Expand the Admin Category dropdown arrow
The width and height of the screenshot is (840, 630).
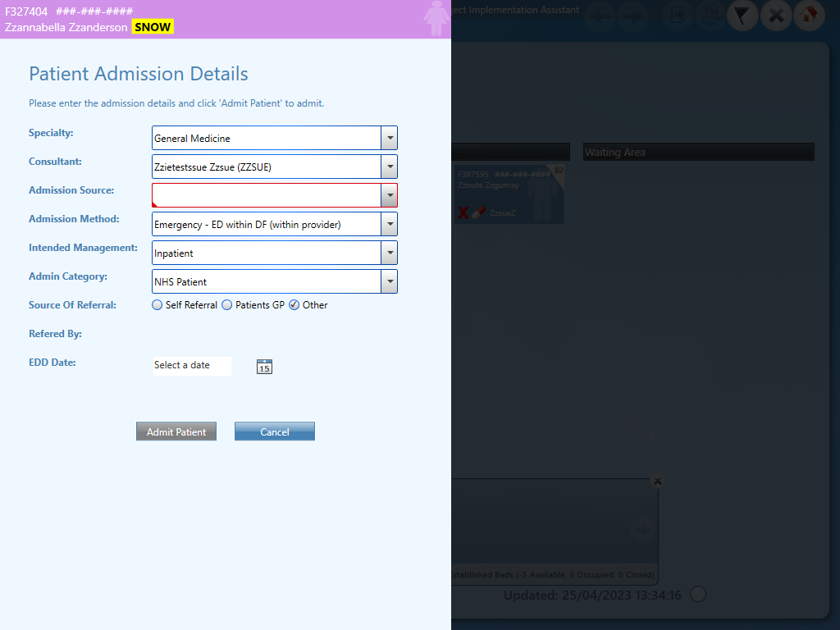pyautogui.click(x=390, y=281)
